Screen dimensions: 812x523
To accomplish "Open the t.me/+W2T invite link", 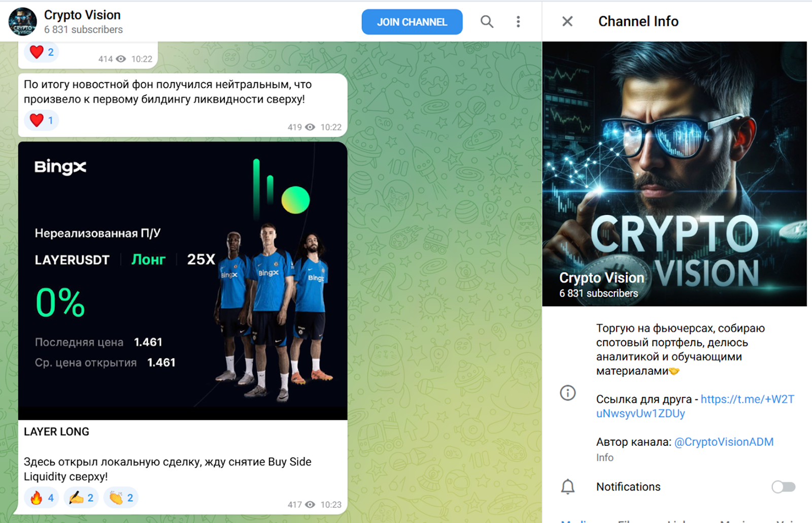I will click(695, 406).
